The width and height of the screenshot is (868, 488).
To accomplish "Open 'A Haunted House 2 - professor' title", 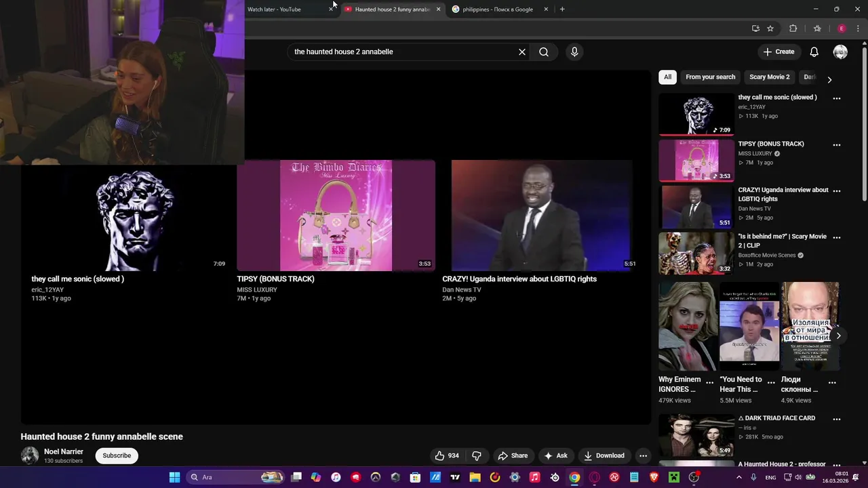I will tap(782, 464).
